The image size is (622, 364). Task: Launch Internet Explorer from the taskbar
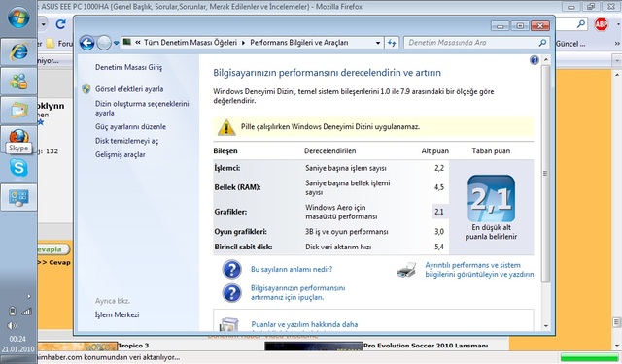(18, 51)
